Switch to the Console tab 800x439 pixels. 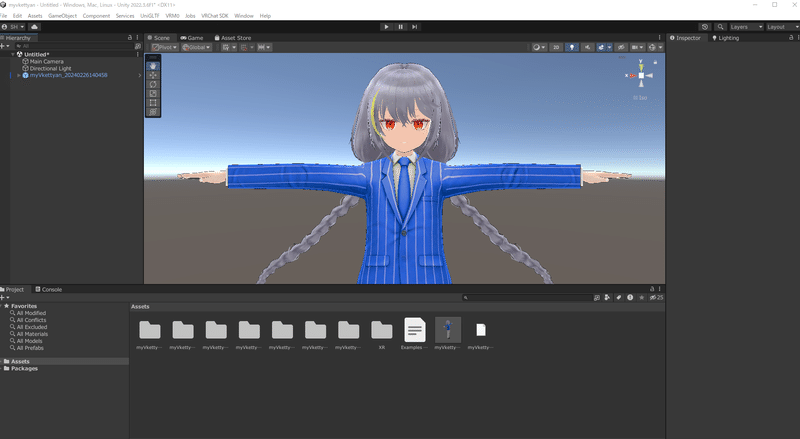pos(48,289)
